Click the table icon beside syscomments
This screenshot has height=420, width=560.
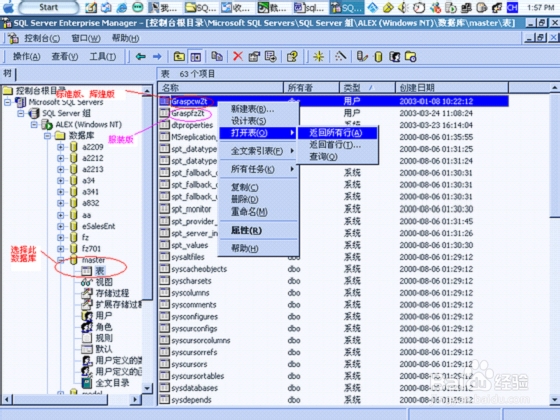click(164, 304)
